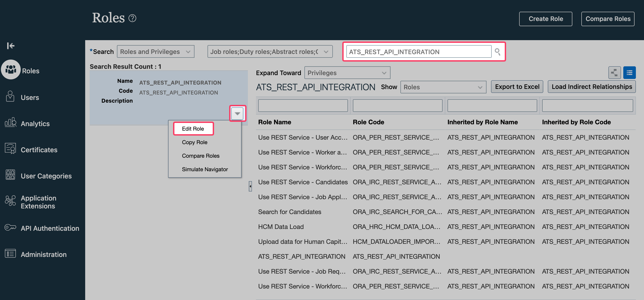Viewport: 644px width, 300px height.
Task: Open the Application Extensions icon
Action: tap(10, 201)
